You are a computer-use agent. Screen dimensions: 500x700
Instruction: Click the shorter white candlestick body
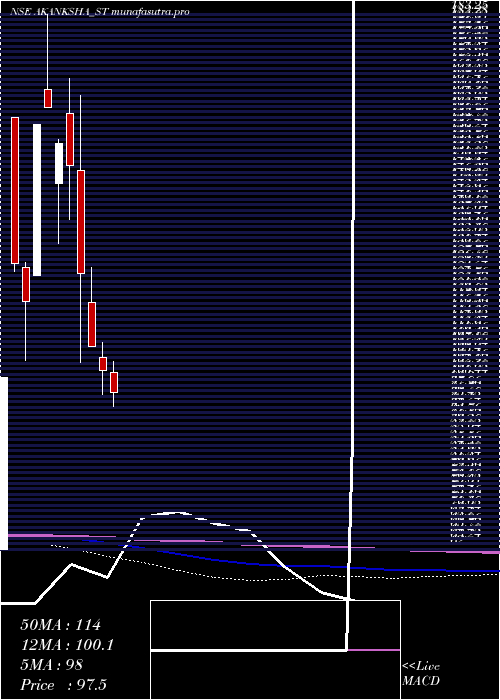(59, 163)
